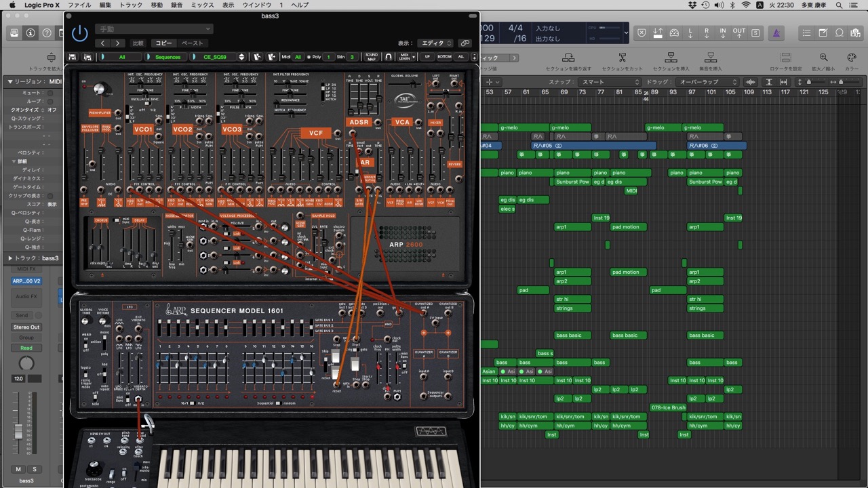Click 無音を挿入 insert silence icon
The image size is (868, 488).
click(x=710, y=58)
